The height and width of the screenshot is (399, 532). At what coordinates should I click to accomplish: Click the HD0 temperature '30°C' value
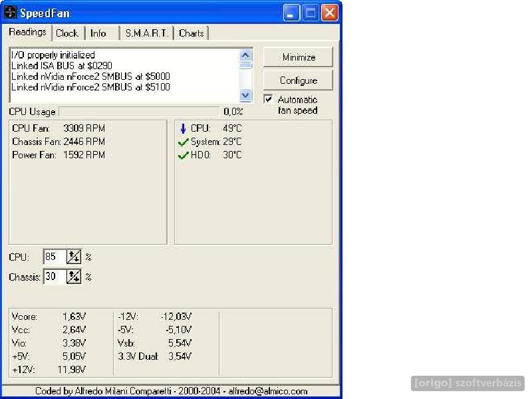(x=232, y=155)
